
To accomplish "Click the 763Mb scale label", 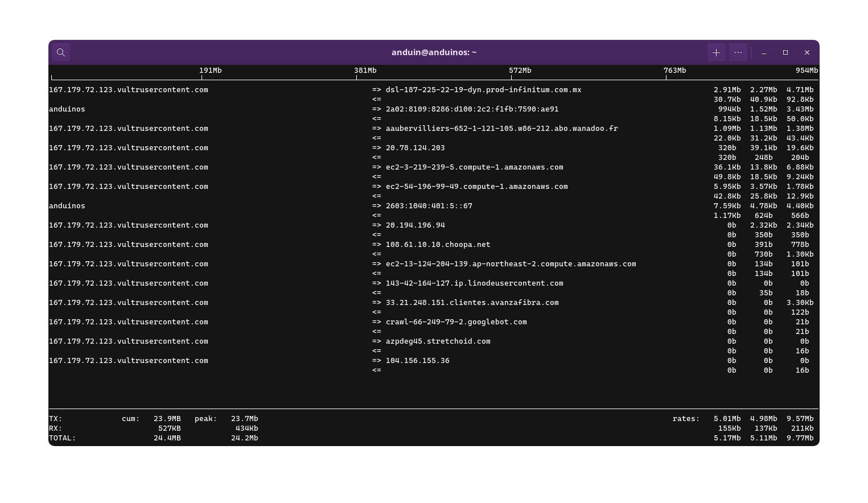I will pyautogui.click(x=674, y=71).
